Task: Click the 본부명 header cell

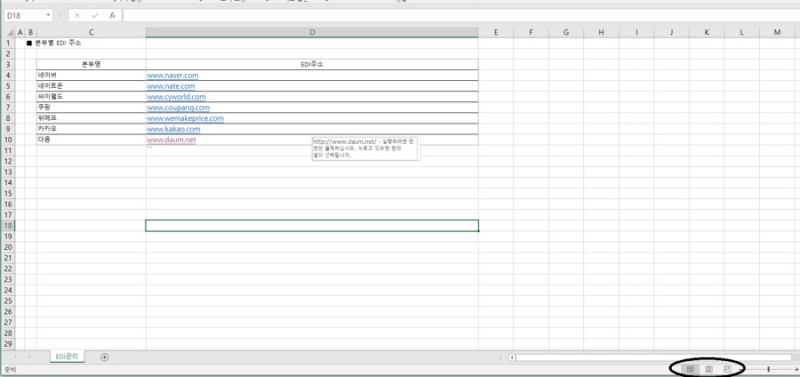Action: (91, 64)
